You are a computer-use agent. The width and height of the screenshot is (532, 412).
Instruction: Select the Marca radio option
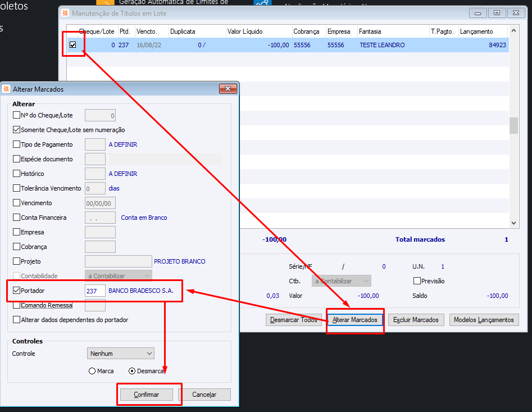92,371
